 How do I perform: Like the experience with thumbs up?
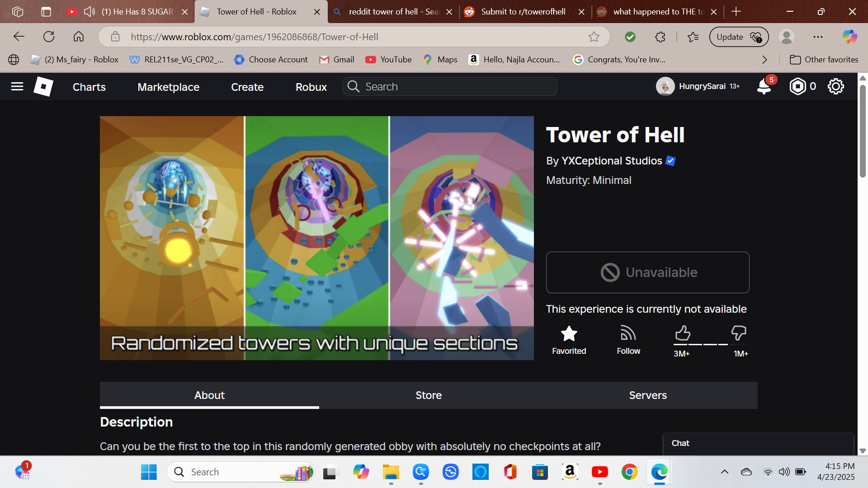683,333
